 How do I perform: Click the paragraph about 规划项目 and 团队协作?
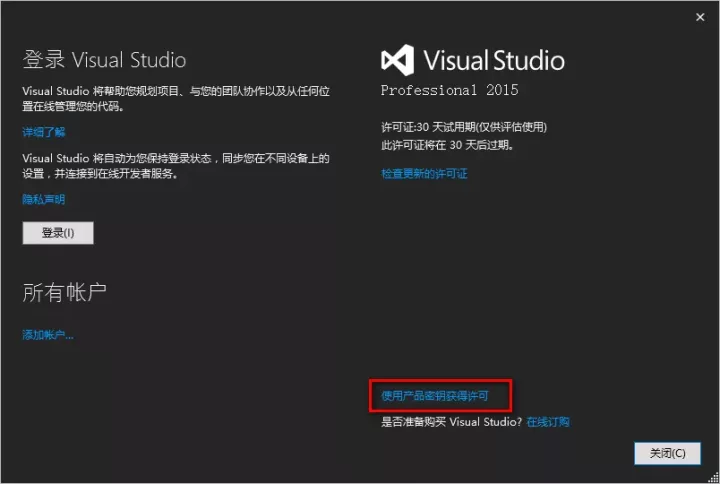[176, 98]
